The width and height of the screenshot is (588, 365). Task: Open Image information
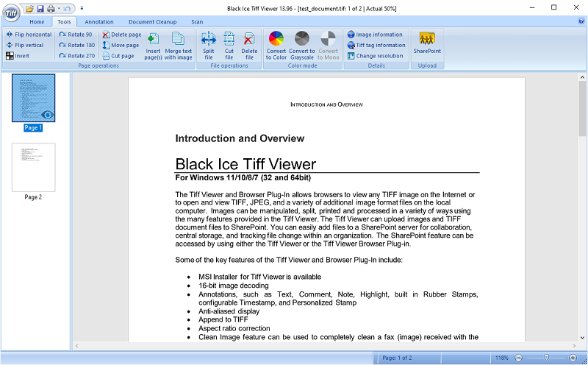pos(375,35)
